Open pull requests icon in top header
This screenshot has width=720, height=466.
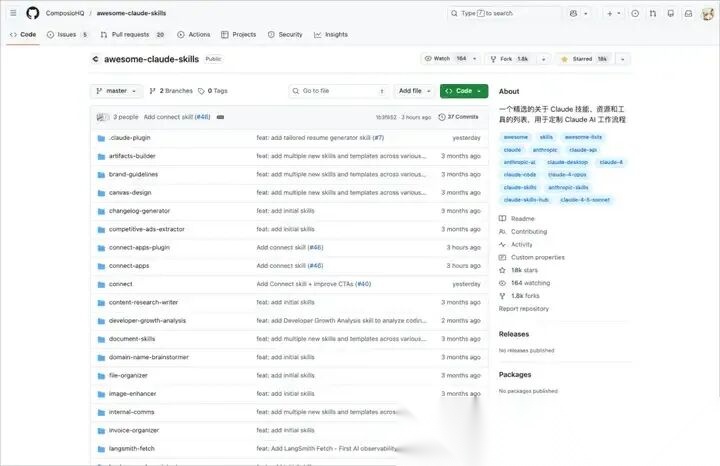click(x=653, y=13)
